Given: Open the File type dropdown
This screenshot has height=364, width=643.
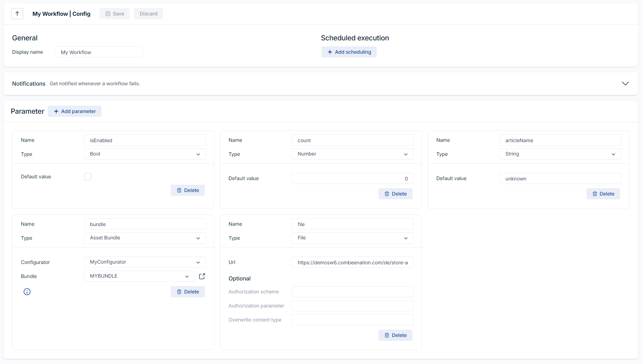Looking at the screenshot, I should (x=352, y=238).
